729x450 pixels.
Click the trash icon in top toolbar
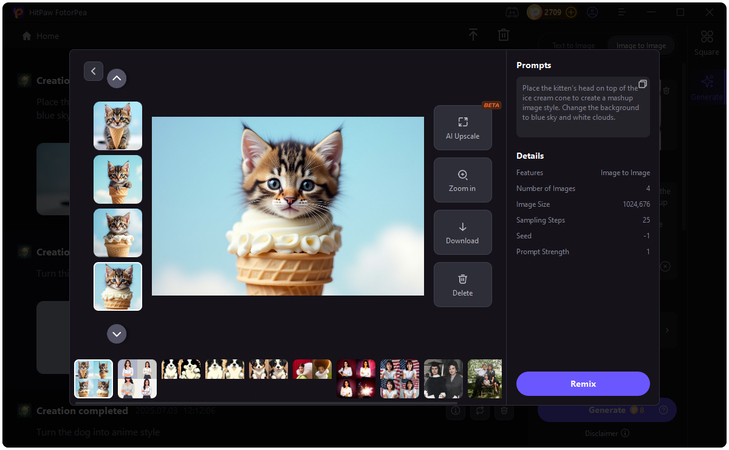pos(504,34)
